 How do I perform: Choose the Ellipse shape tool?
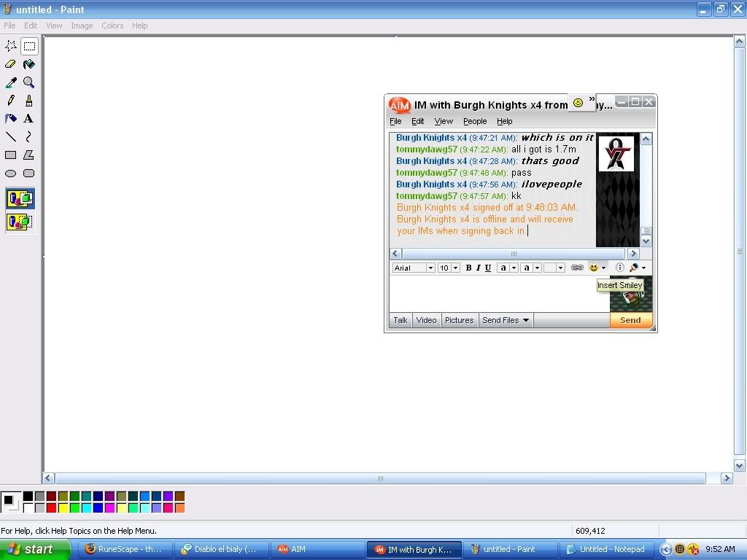(11, 174)
